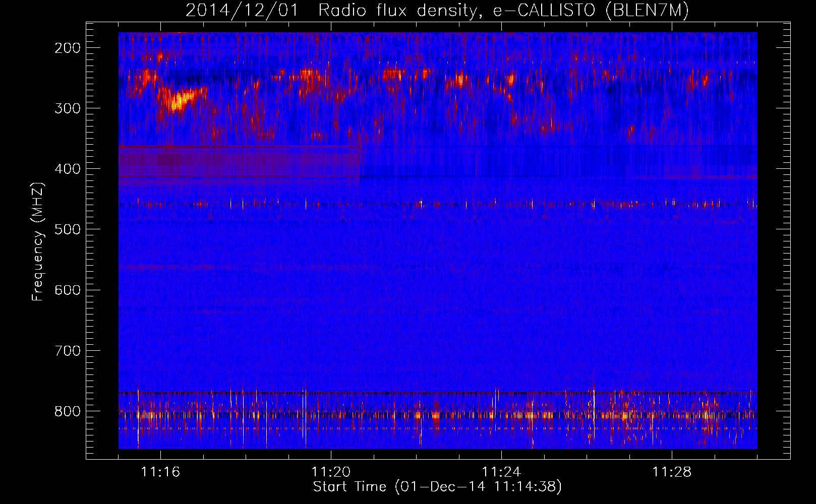Screen dimensions: 816x504
Task: Select the 'e-CALLISTO (BLEN7M)' title text
Action: [591, 11]
